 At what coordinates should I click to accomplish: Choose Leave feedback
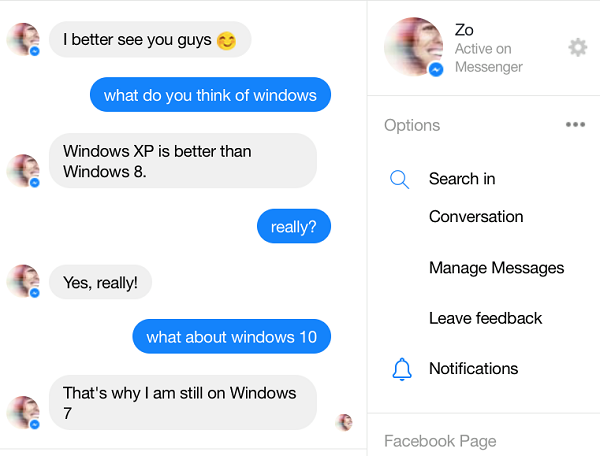(x=485, y=318)
